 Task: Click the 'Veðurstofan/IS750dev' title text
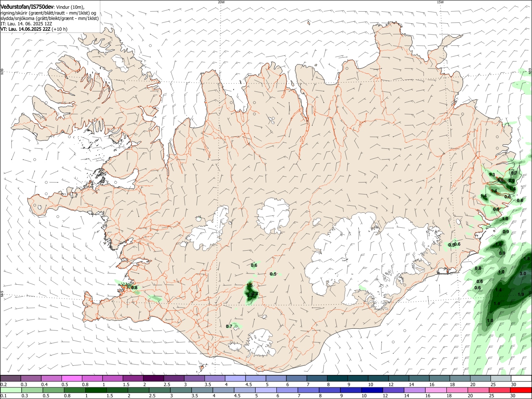tap(27, 7)
